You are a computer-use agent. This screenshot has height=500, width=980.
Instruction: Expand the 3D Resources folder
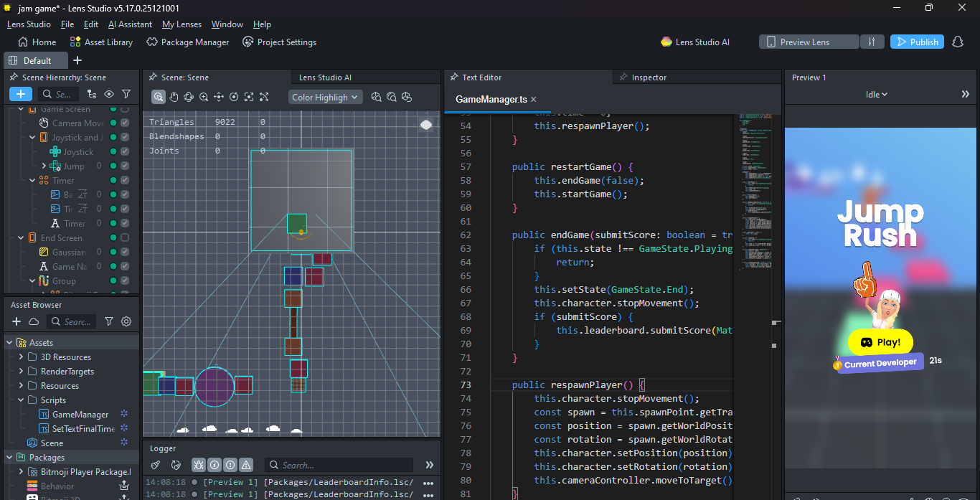point(21,357)
